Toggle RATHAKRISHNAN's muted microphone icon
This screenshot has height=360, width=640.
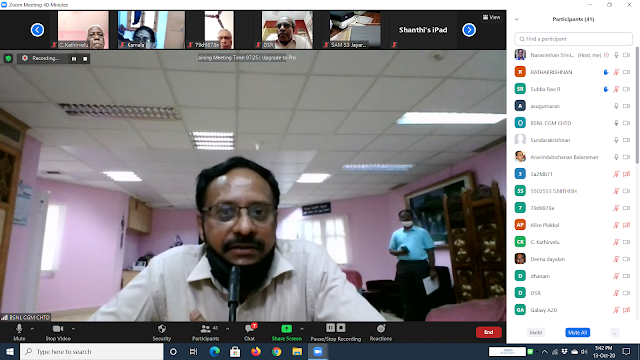click(616, 72)
